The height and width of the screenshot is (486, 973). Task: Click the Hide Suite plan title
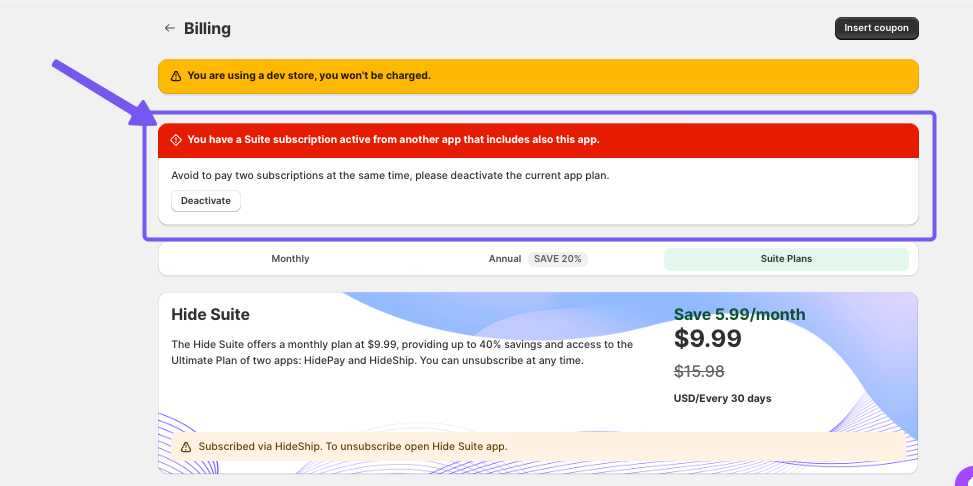(x=211, y=315)
